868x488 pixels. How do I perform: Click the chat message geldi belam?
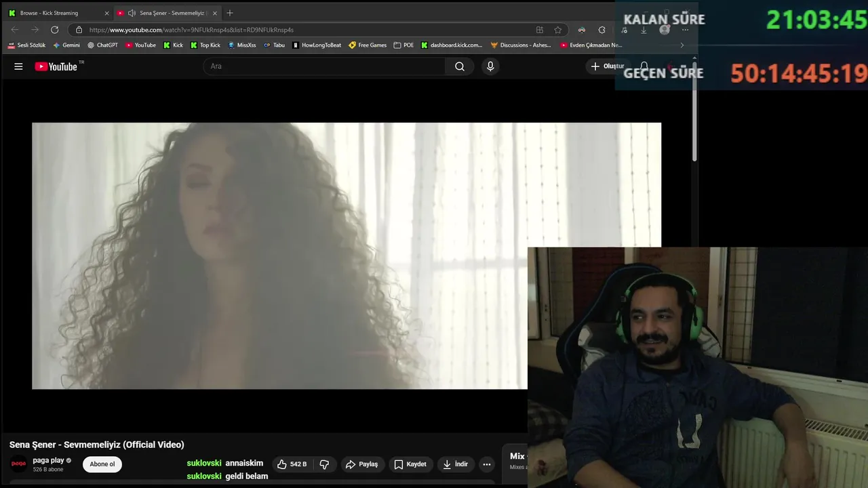247,476
